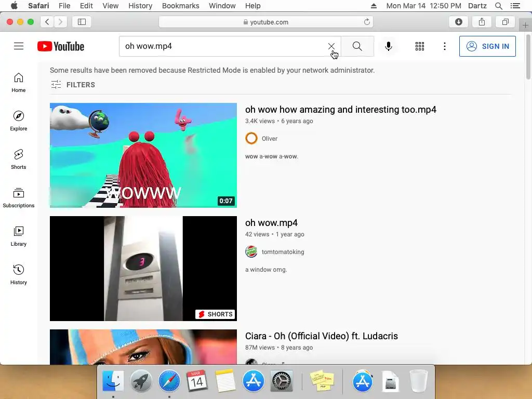Open the Edit menu
The height and width of the screenshot is (399, 532).
point(86,6)
